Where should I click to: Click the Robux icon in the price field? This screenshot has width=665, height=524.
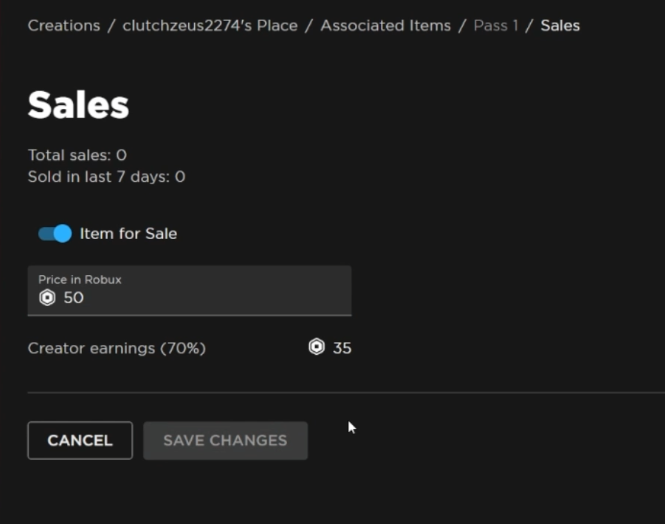coord(46,298)
